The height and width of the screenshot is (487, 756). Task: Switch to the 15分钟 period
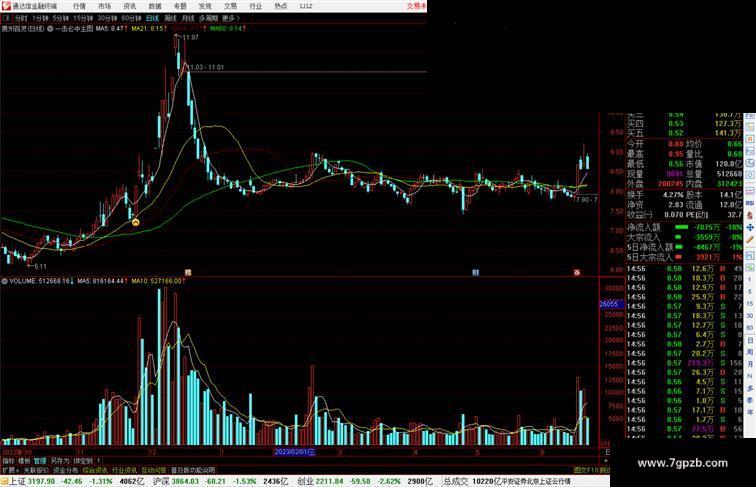coord(83,18)
